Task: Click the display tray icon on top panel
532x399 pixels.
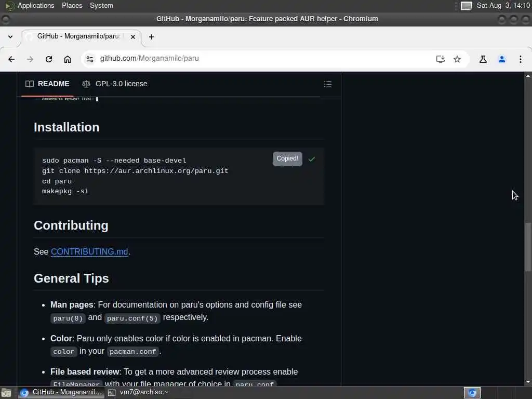Action: click(467, 6)
